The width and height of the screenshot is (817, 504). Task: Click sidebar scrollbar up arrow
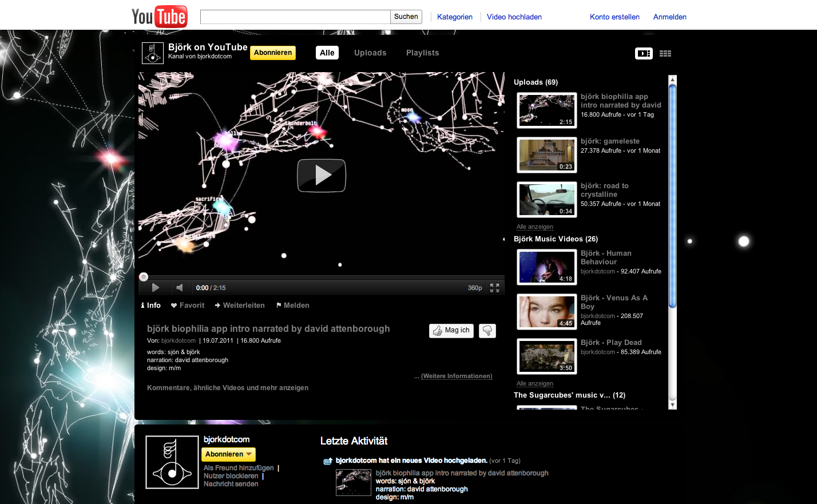point(673,80)
